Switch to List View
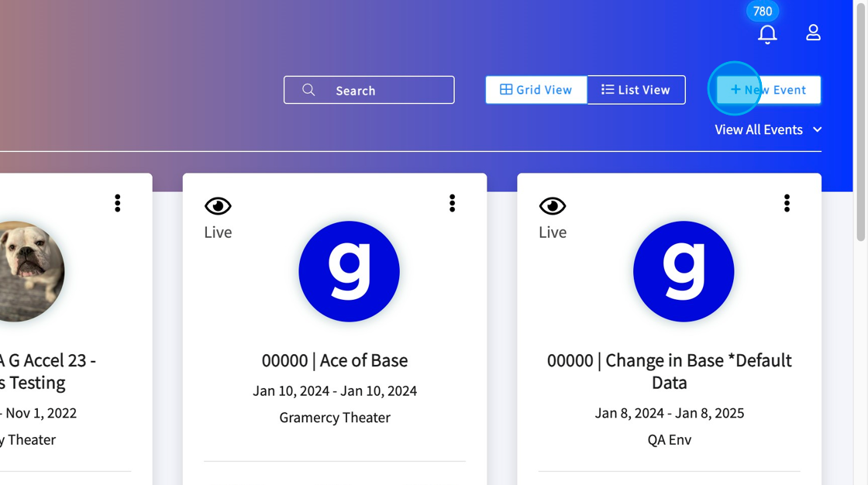The height and width of the screenshot is (485, 868). click(636, 90)
